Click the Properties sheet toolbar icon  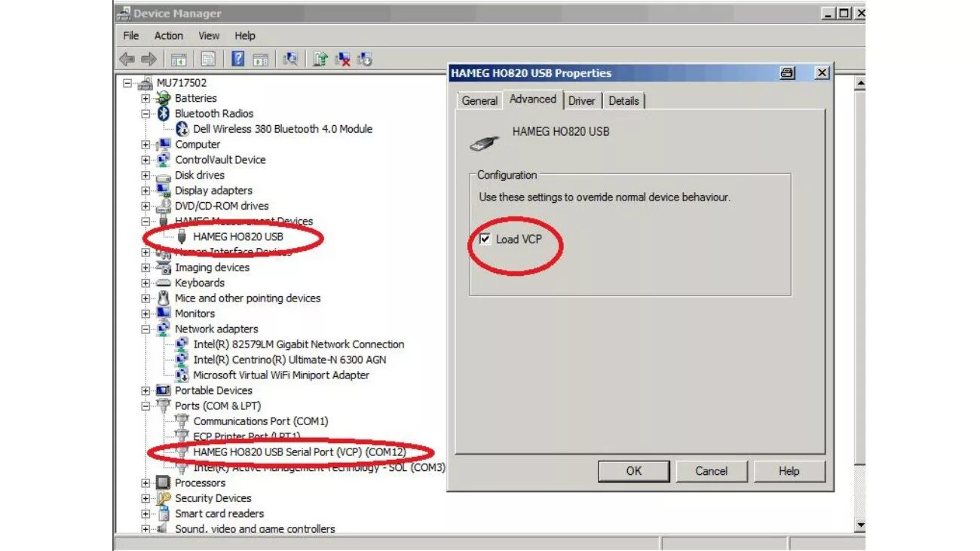[x=208, y=60]
